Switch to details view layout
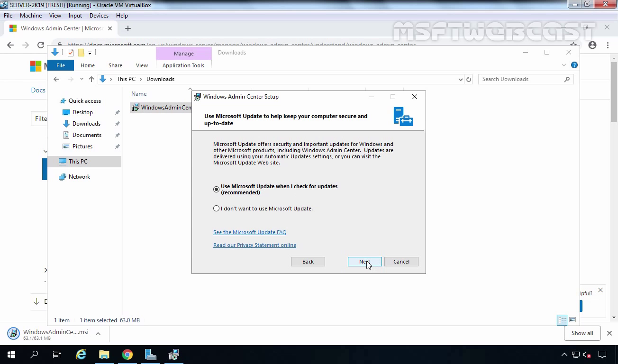Image resolution: width=618 pixels, height=364 pixels. point(562,320)
